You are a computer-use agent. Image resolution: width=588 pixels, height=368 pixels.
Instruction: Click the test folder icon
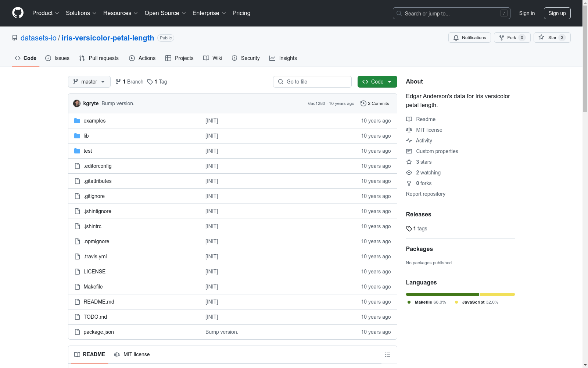click(77, 151)
